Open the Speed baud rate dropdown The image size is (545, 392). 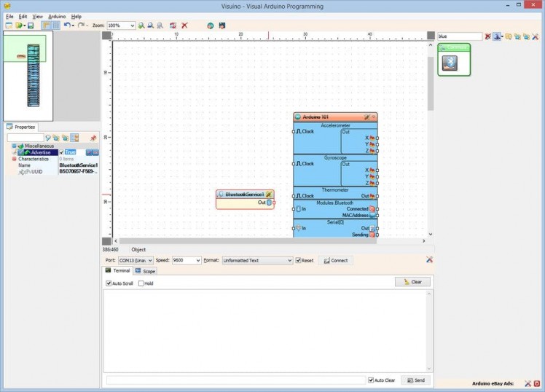198,260
